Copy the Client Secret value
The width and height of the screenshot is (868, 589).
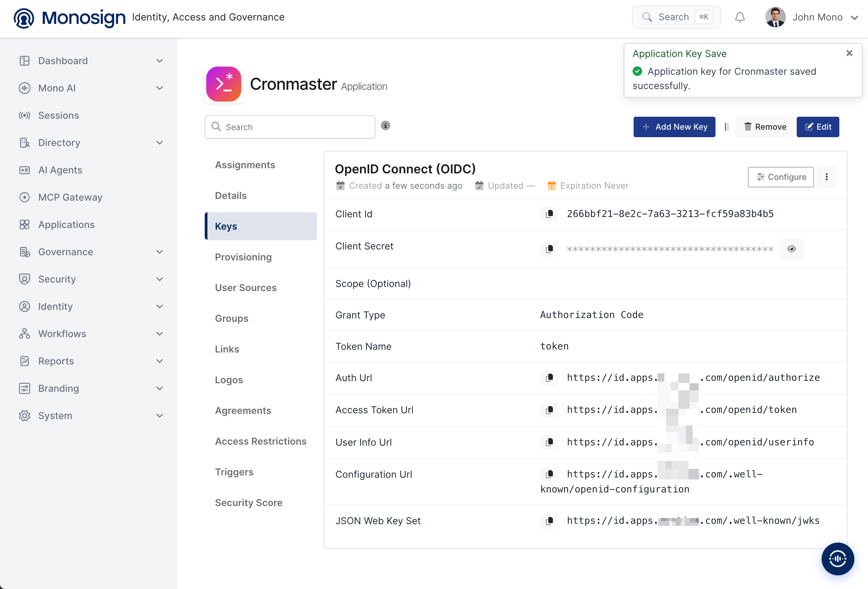tap(549, 249)
